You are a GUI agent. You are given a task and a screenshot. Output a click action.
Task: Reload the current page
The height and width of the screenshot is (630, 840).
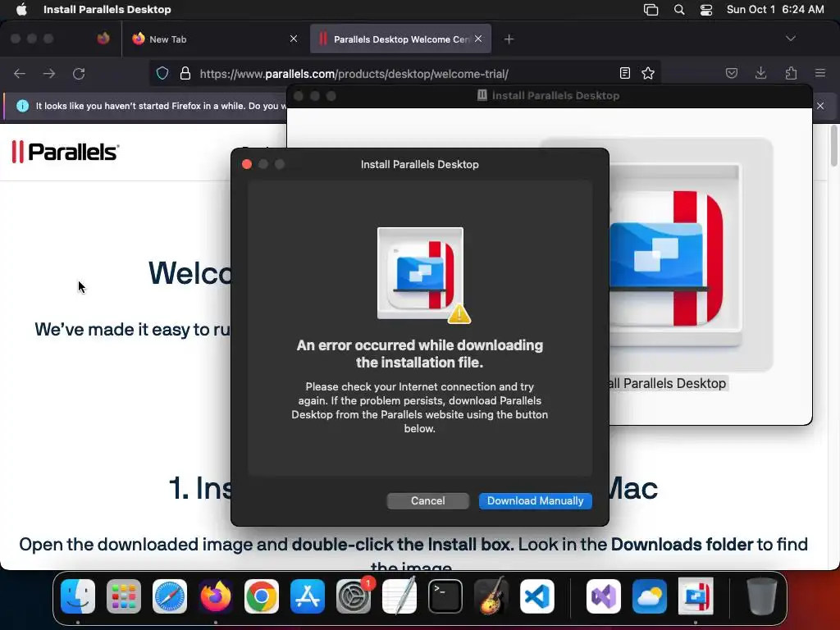79,73
